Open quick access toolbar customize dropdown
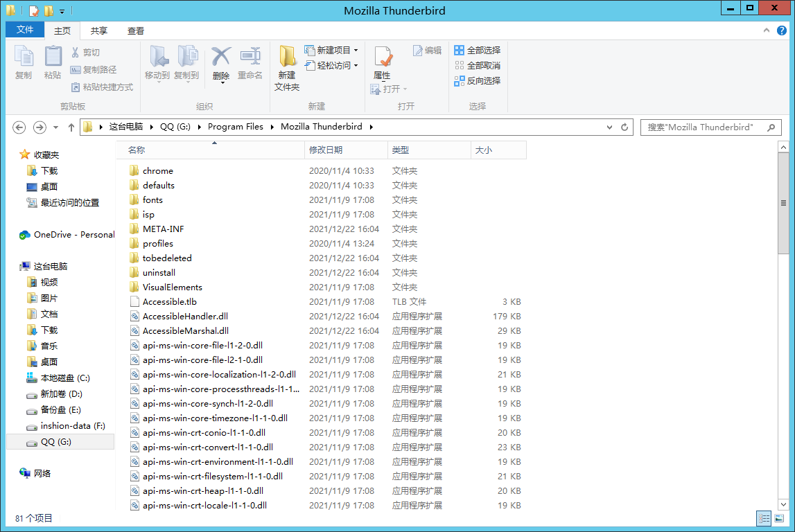Viewport: 795px width, 532px height. (x=62, y=10)
